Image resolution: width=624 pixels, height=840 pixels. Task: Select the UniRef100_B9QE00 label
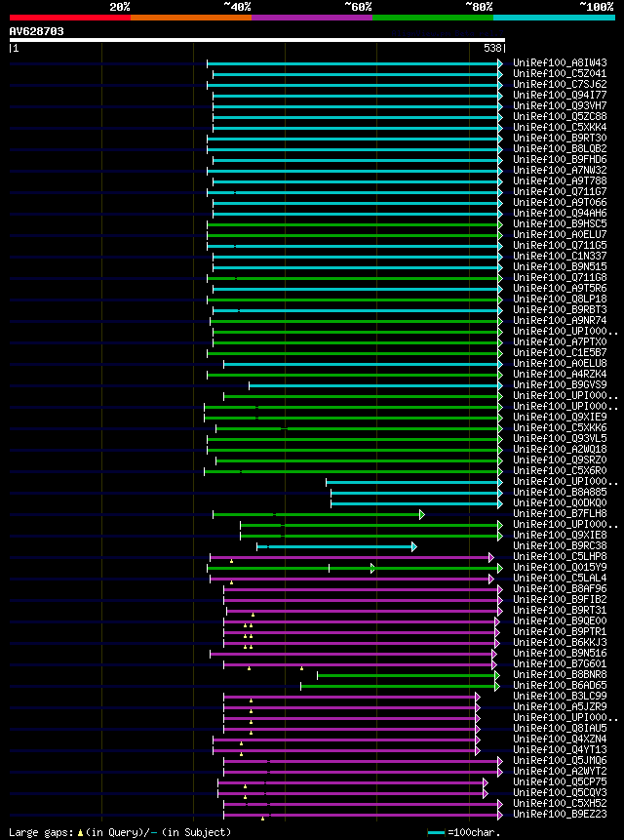coord(560,620)
